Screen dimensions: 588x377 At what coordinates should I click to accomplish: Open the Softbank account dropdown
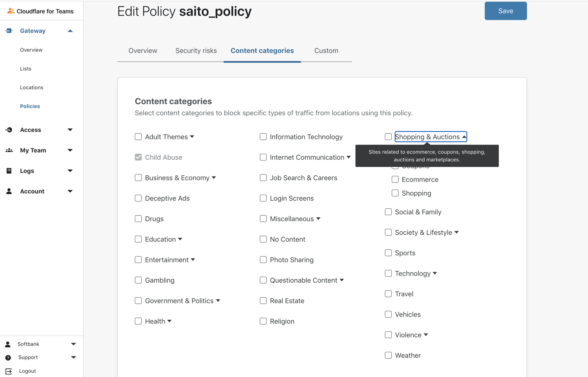pyautogui.click(x=73, y=344)
